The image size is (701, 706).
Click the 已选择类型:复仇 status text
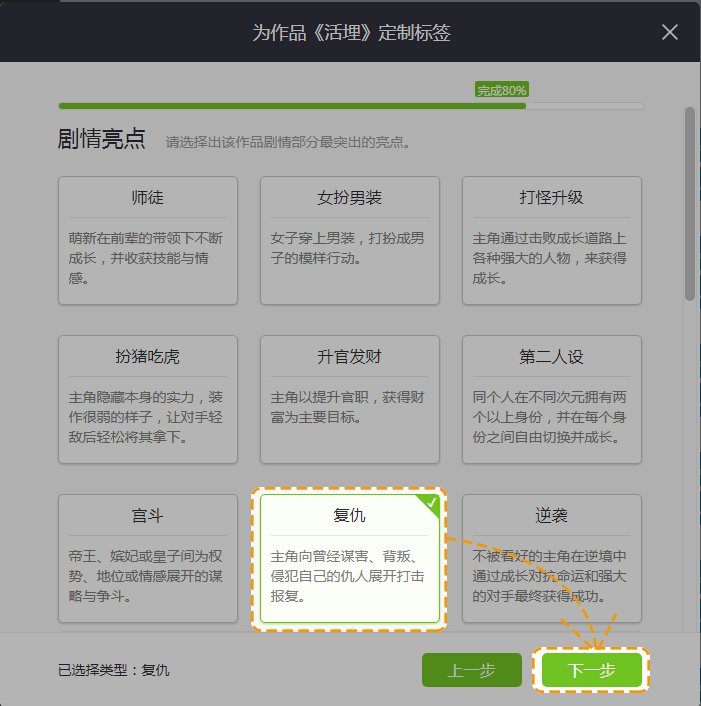(114, 670)
